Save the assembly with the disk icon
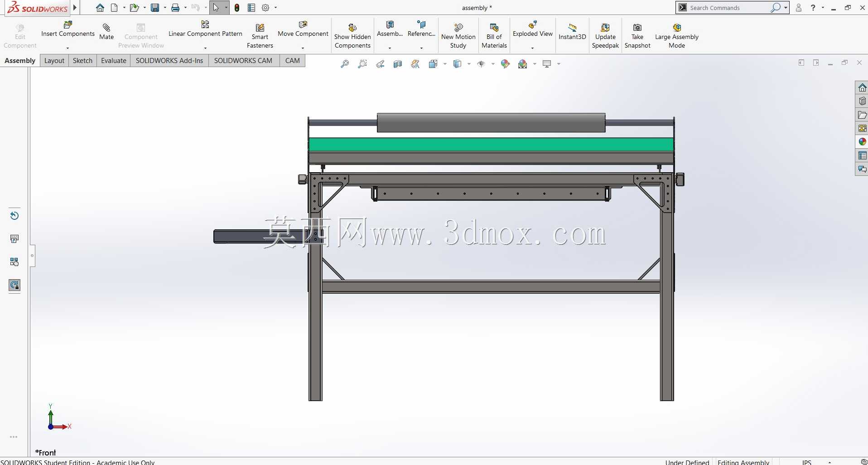Screen dimensions: 868x465 155,8
